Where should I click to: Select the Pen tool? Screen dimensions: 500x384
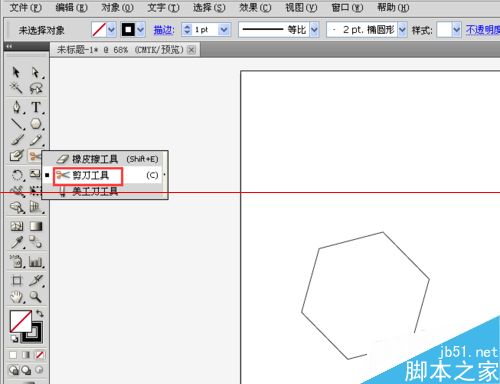point(17,107)
